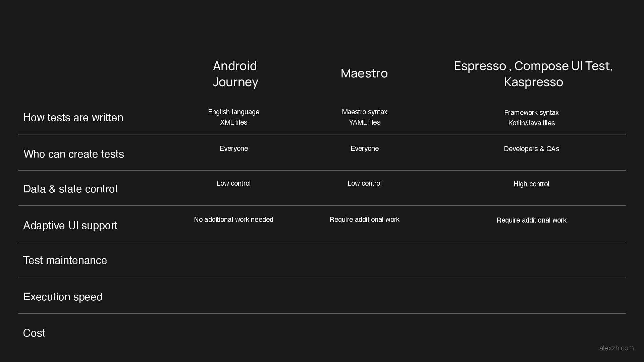644x362 pixels.
Task: Click the 'Who can create tests' row label
Action: coord(74,154)
